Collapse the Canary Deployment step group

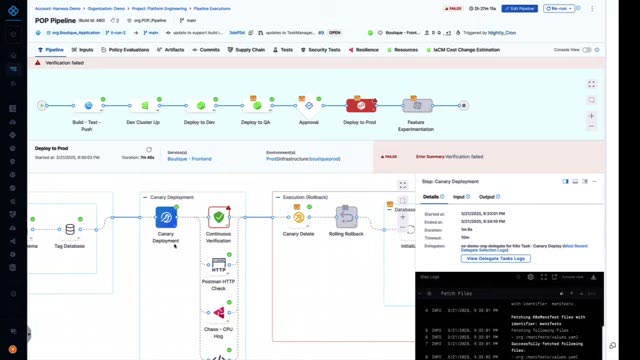click(x=145, y=197)
